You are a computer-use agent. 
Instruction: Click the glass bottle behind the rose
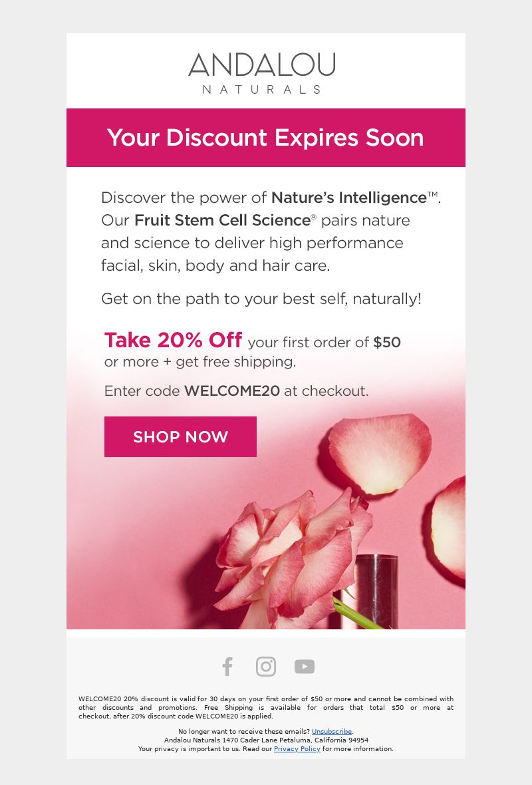click(x=376, y=591)
